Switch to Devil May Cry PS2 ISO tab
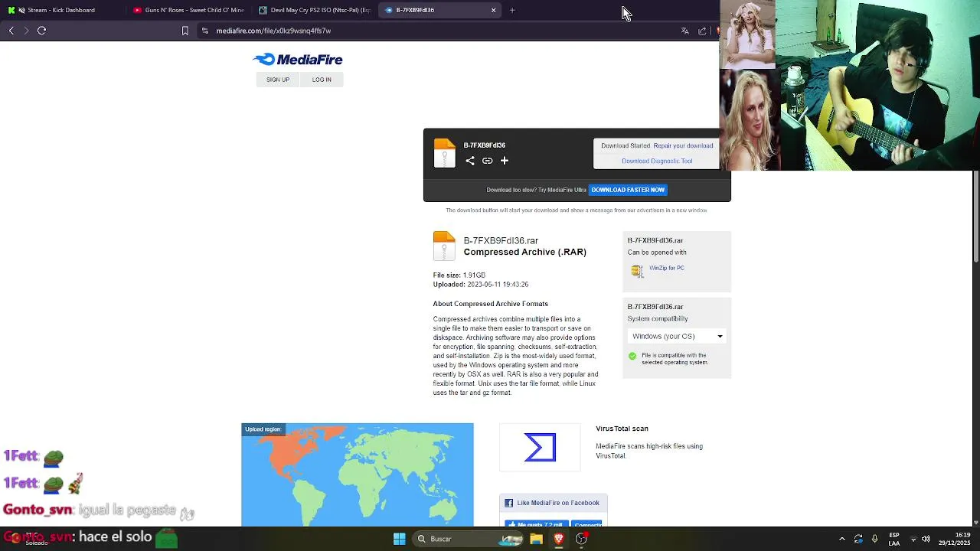 315,10
